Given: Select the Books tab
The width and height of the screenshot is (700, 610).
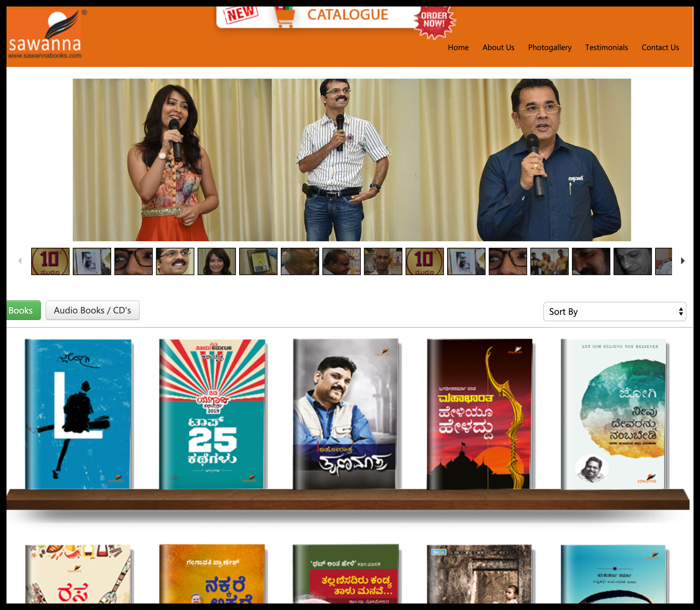Looking at the screenshot, I should click(22, 310).
